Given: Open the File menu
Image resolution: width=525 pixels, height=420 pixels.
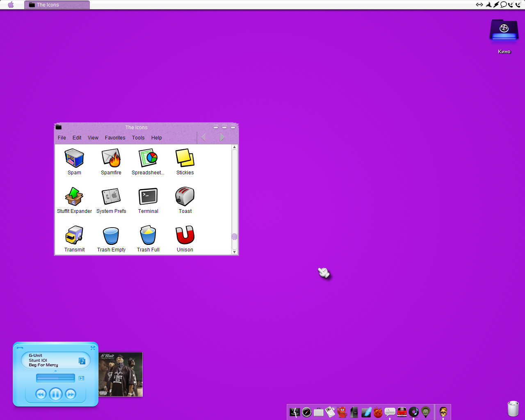Looking at the screenshot, I should (x=62, y=138).
